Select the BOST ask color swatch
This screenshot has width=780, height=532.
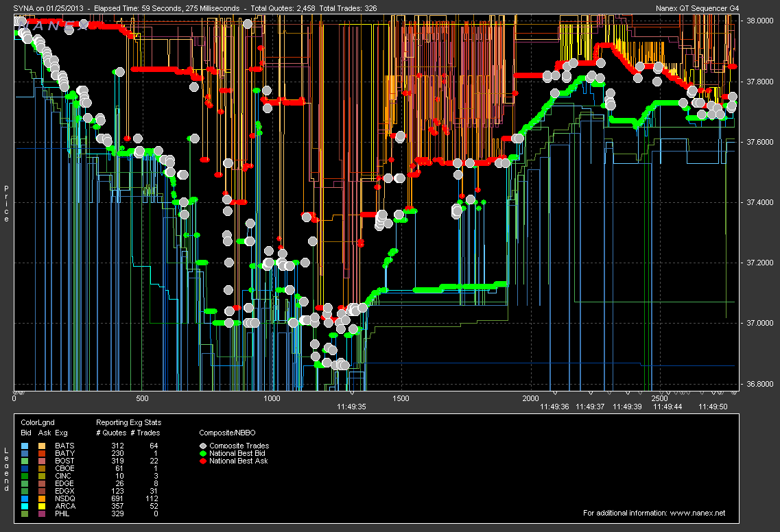pos(42,461)
